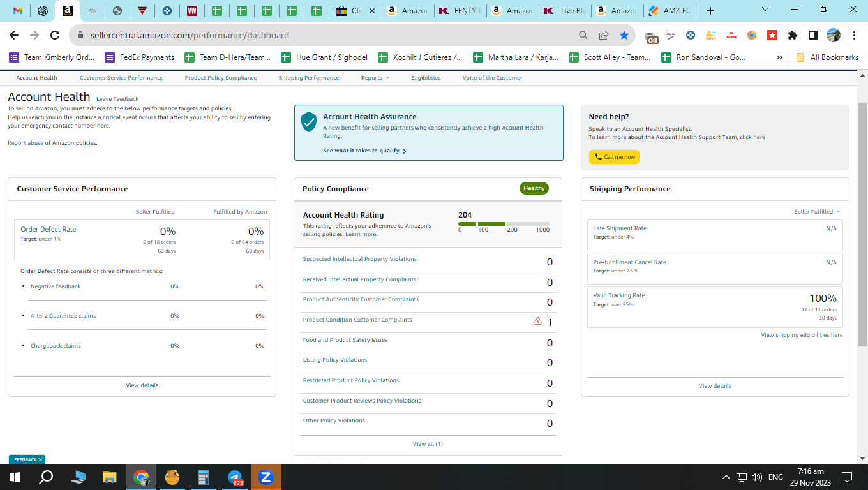Open the Negative feedback metric
This screenshot has width=868, height=490.
(56, 286)
